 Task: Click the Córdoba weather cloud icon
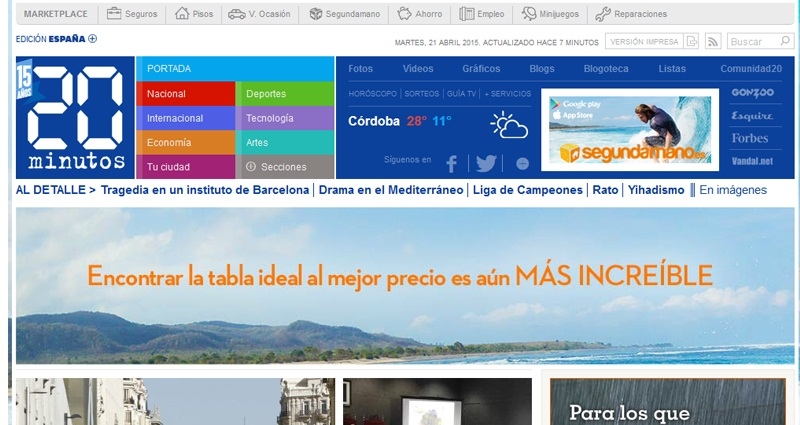coord(509,124)
